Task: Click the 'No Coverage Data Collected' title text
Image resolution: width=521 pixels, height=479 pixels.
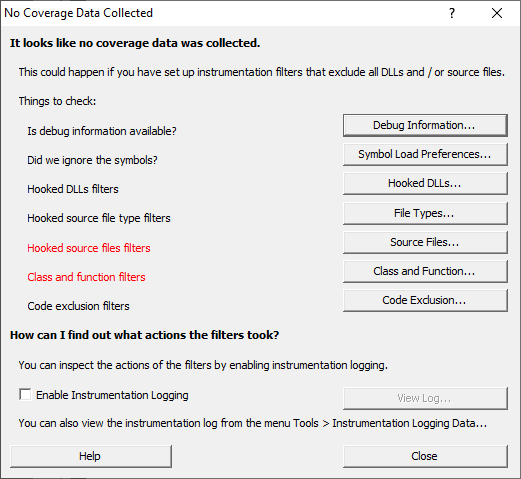Action: (x=79, y=13)
